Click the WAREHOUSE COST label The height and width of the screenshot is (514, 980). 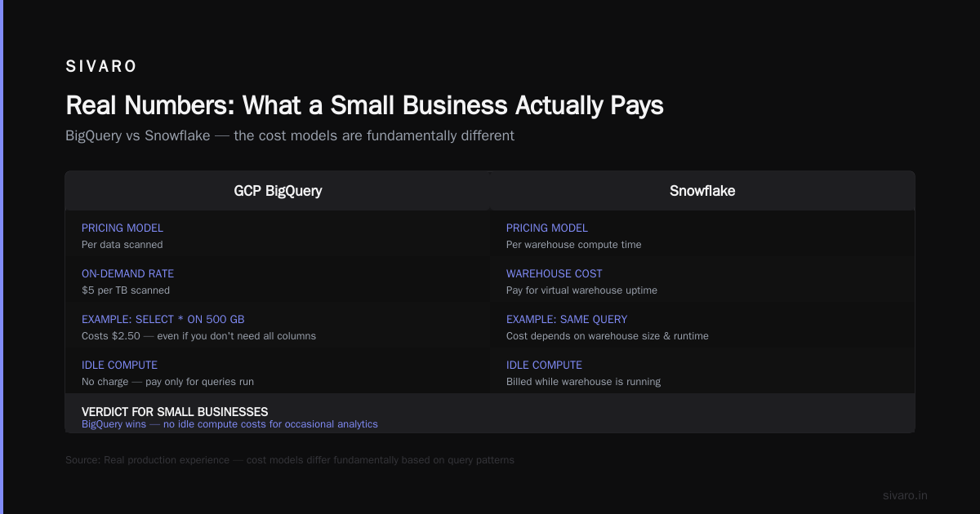point(554,274)
